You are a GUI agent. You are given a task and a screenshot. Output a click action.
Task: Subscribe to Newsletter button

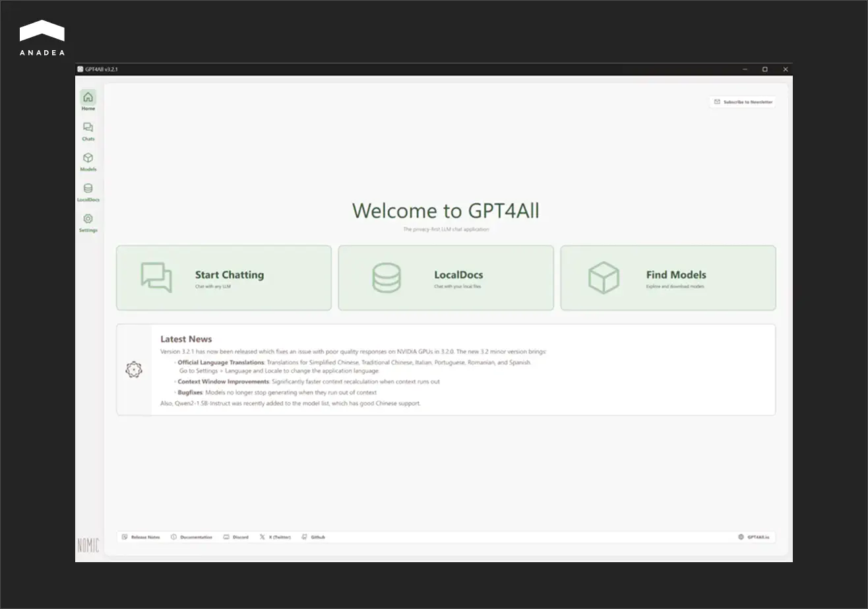click(743, 102)
